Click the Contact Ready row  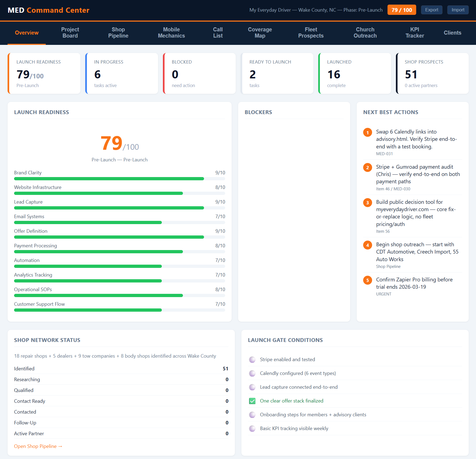[x=121, y=401]
